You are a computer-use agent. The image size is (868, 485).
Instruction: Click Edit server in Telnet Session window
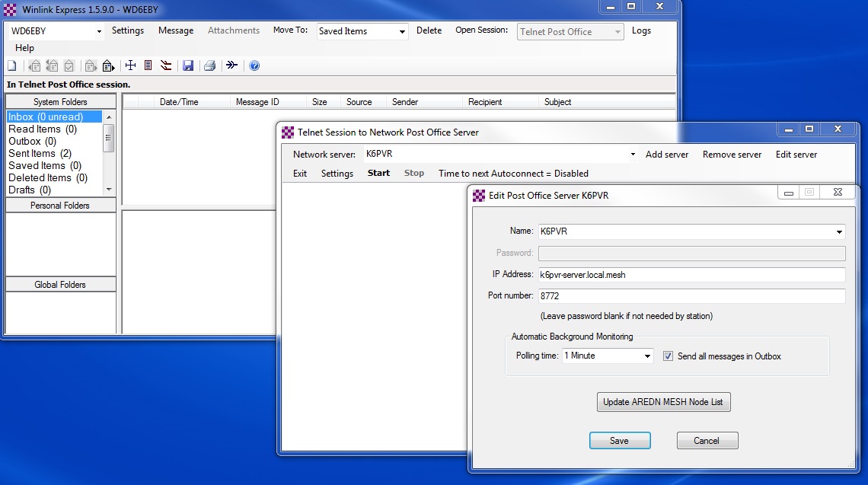796,155
